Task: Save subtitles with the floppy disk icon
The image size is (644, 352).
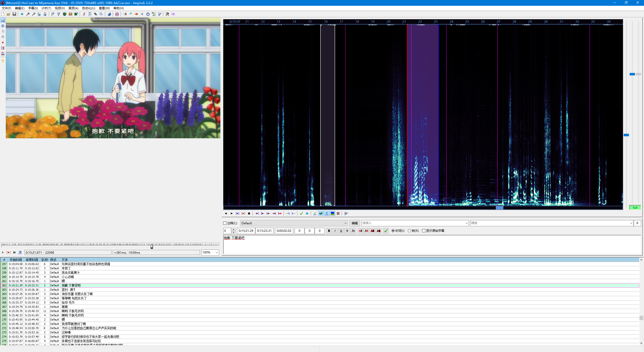Action: [x=14, y=14]
